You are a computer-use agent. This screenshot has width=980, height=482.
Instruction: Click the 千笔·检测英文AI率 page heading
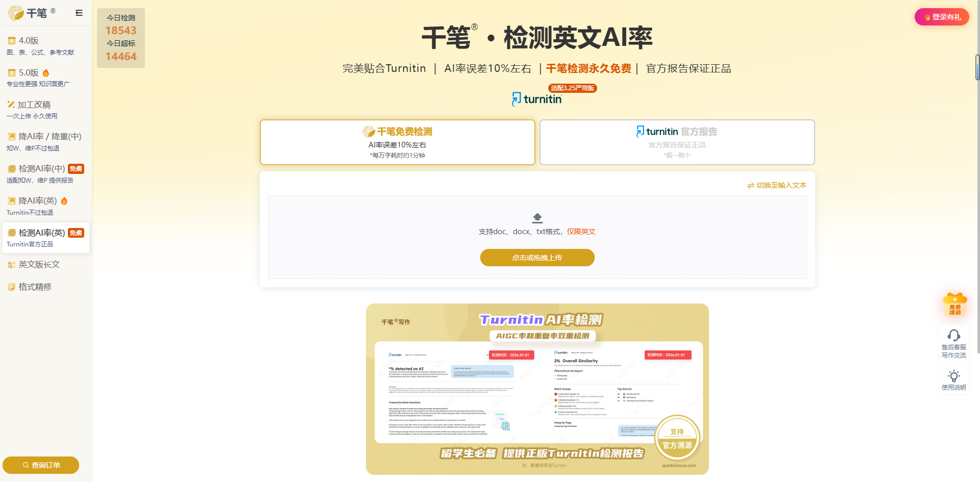pyautogui.click(x=537, y=37)
